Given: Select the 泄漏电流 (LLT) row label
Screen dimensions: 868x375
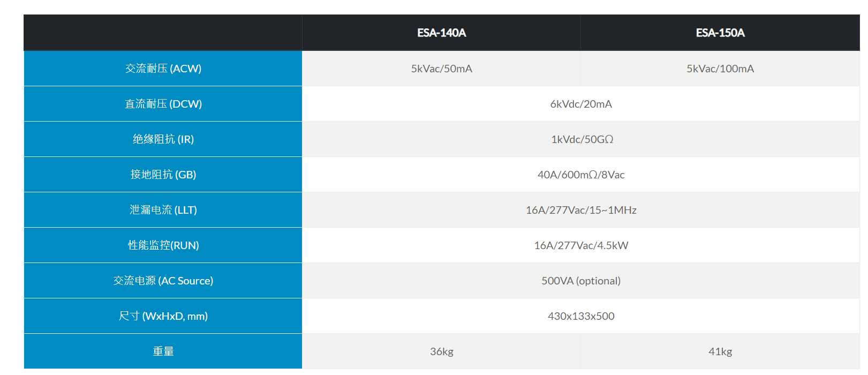Looking at the screenshot, I should click(163, 210).
